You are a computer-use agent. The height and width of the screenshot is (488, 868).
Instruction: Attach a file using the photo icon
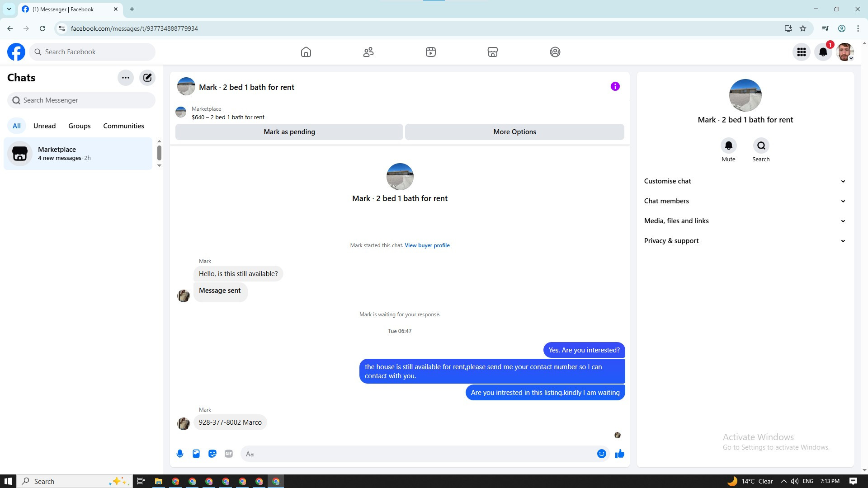(x=196, y=454)
